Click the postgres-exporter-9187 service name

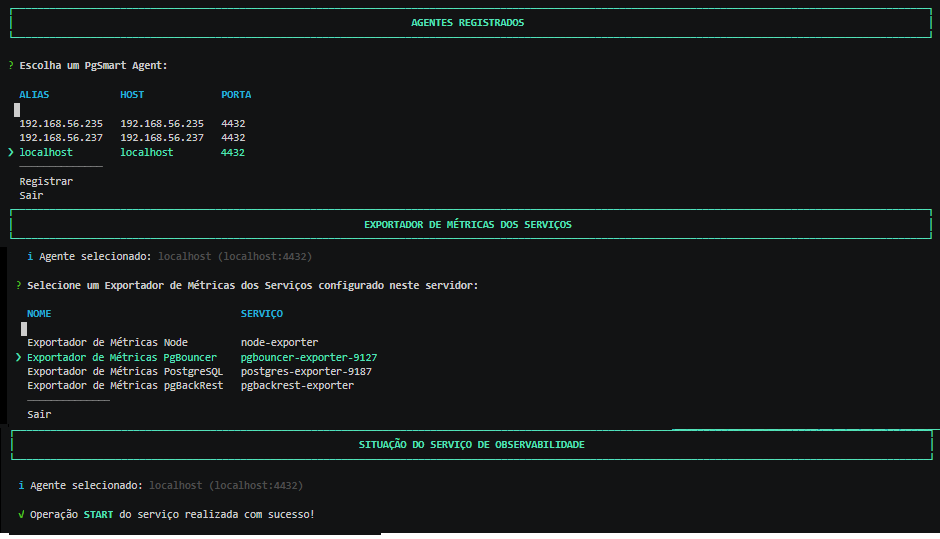click(x=306, y=372)
